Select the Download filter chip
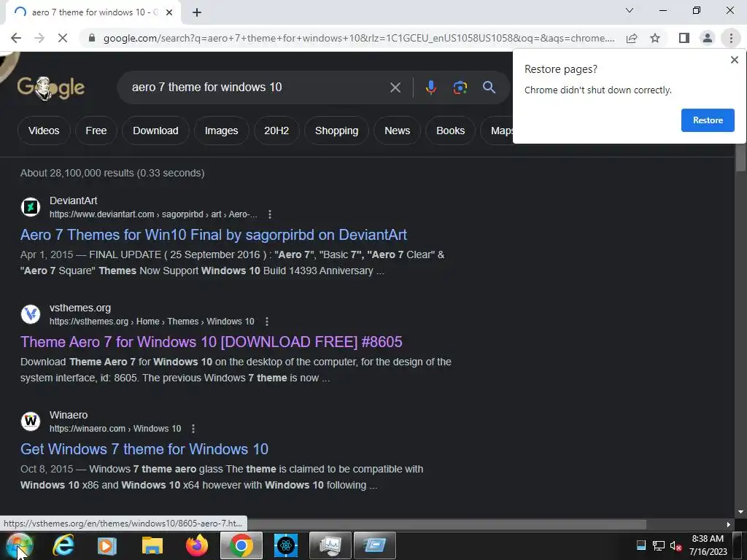 click(155, 131)
